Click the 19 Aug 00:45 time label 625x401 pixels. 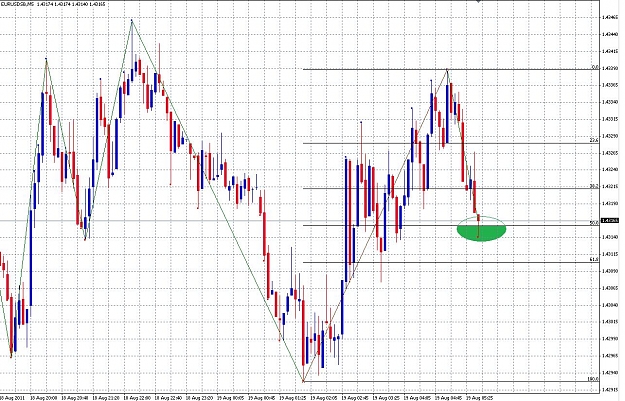pyautogui.click(x=261, y=398)
